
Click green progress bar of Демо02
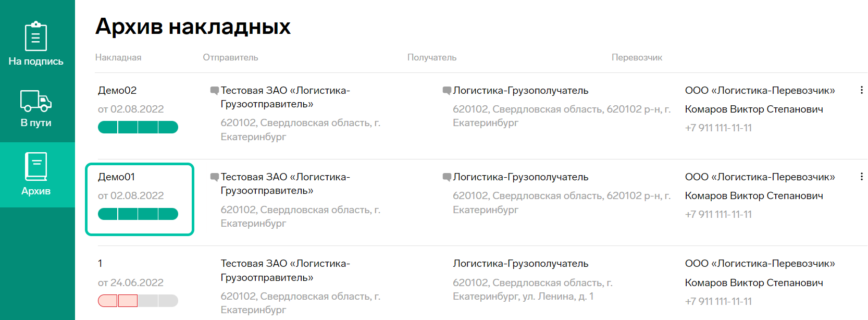138,127
